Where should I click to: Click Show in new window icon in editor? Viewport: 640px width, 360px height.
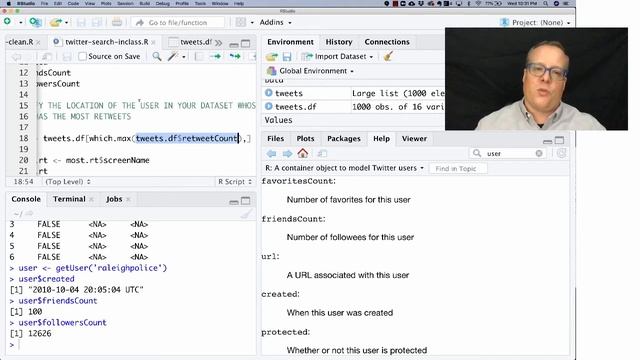47,57
